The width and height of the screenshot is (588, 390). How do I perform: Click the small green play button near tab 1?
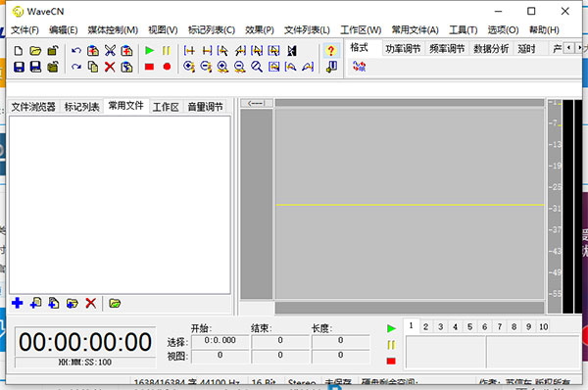click(x=391, y=328)
